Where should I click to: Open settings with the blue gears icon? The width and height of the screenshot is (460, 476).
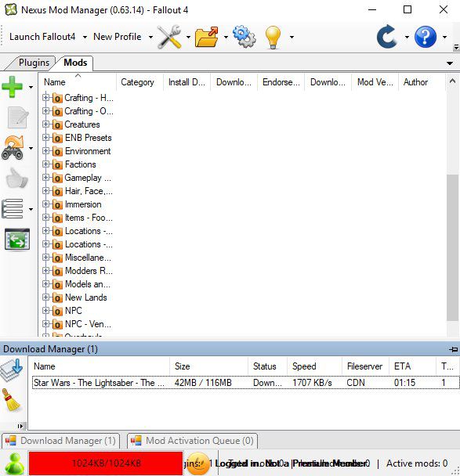(x=244, y=37)
